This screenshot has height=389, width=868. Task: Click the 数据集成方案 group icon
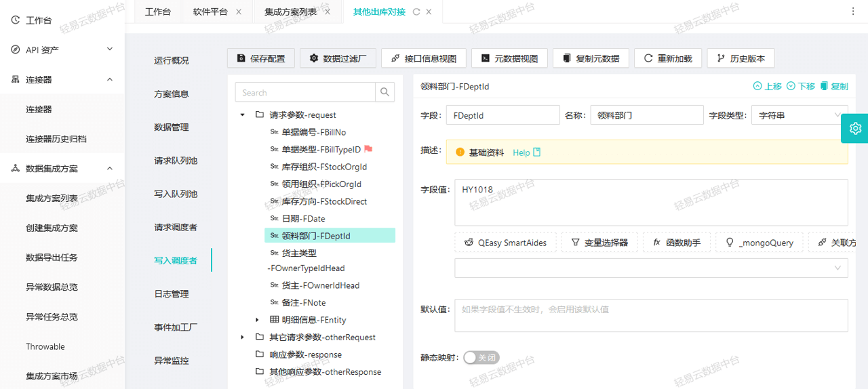point(15,168)
